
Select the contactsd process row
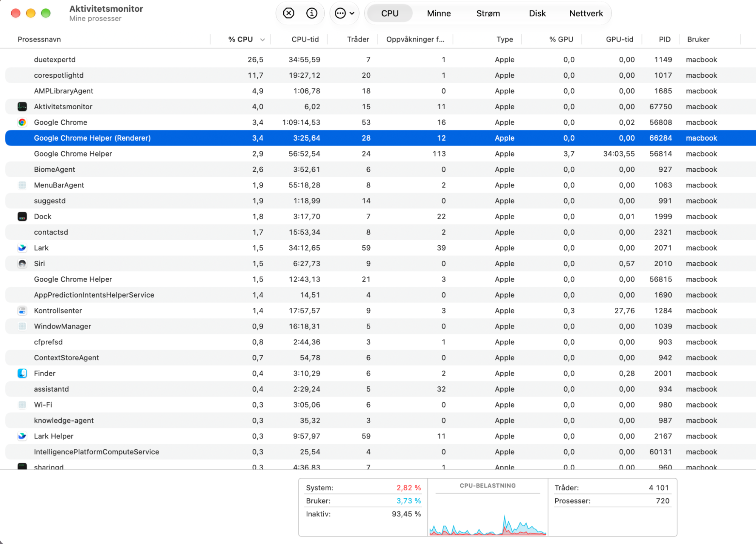tap(380, 232)
